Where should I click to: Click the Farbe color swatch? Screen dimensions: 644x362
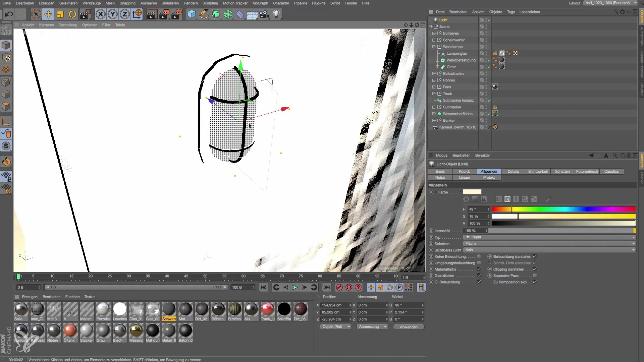point(472,192)
